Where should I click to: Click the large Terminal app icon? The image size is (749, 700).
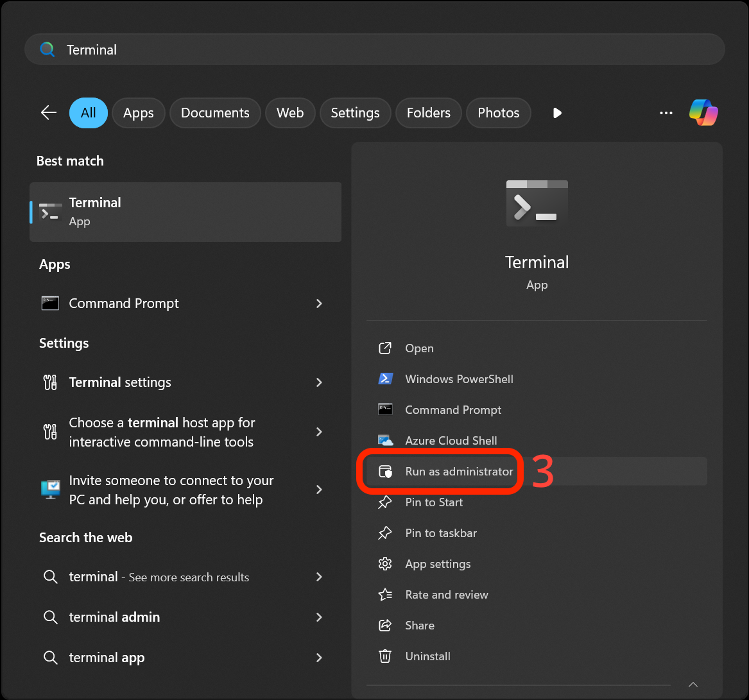[537, 203]
